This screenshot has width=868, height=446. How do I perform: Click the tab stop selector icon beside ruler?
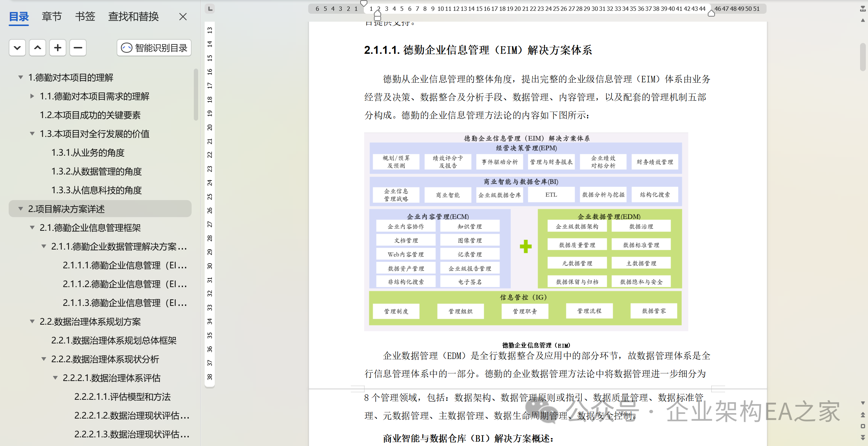(x=210, y=8)
